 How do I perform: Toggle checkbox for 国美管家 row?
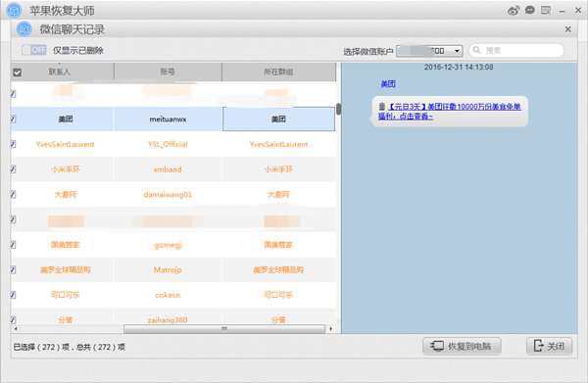point(13,245)
